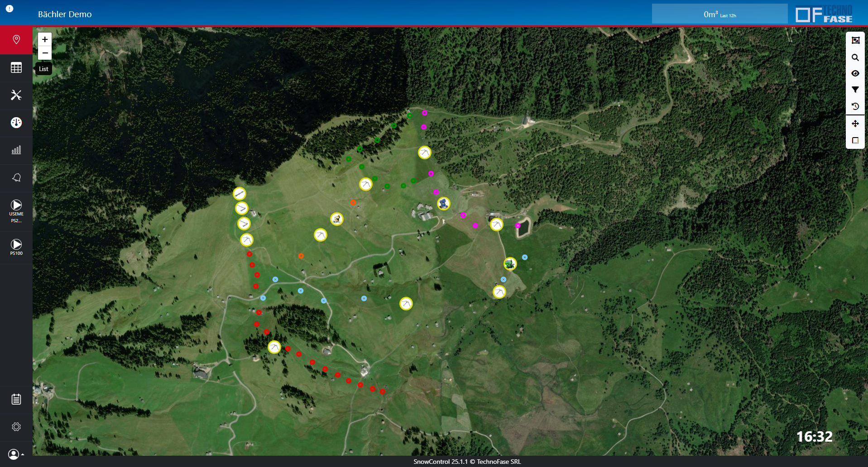This screenshot has height=467, width=868.
Task: Open the List view grid icon
Action: [x=16, y=68]
